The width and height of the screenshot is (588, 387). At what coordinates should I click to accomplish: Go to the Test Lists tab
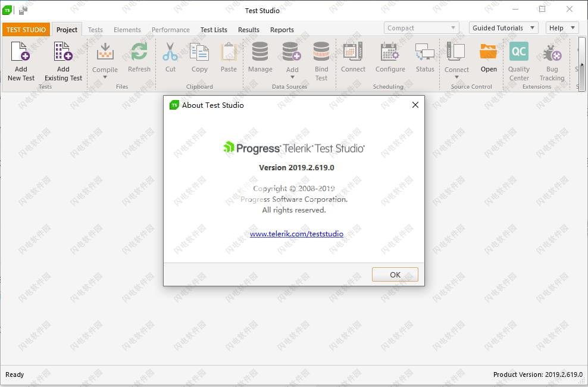point(214,30)
